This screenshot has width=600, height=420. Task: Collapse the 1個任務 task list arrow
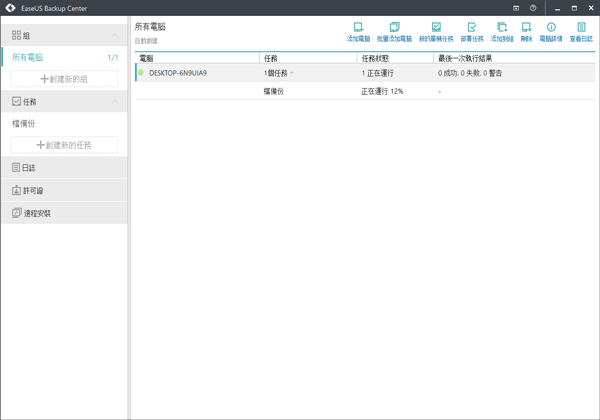[292, 73]
